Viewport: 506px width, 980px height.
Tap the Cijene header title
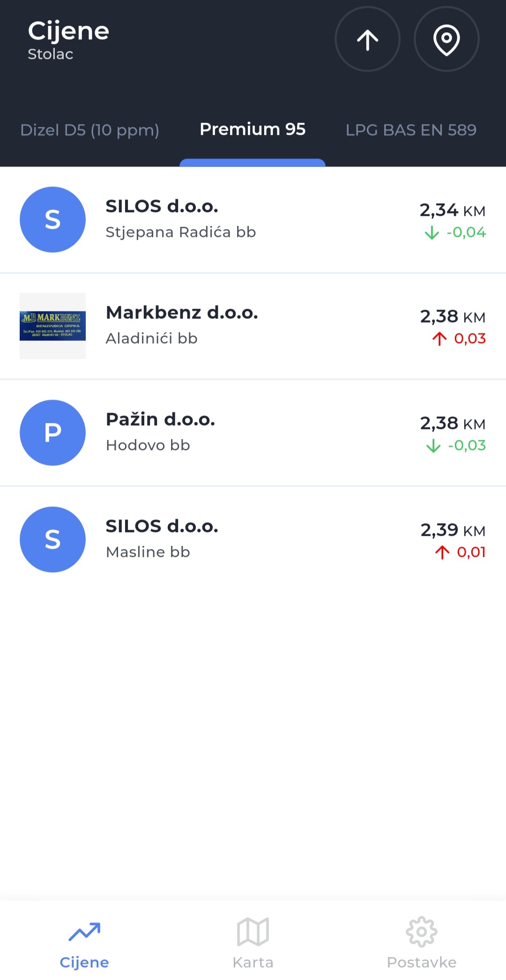[68, 31]
